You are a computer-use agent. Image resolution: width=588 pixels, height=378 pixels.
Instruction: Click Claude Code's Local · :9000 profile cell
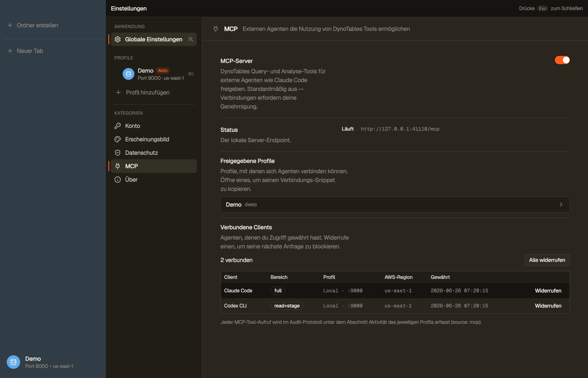pyautogui.click(x=343, y=291)
